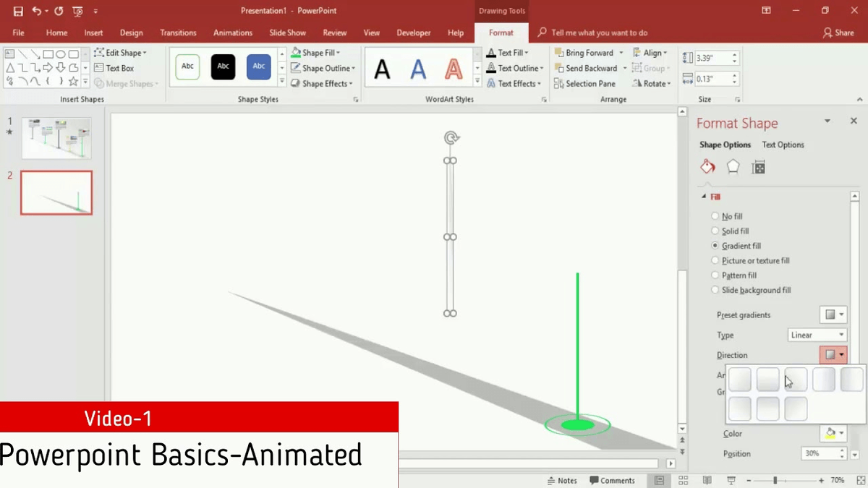Open Reading View from status bar

tap(707, 480)
